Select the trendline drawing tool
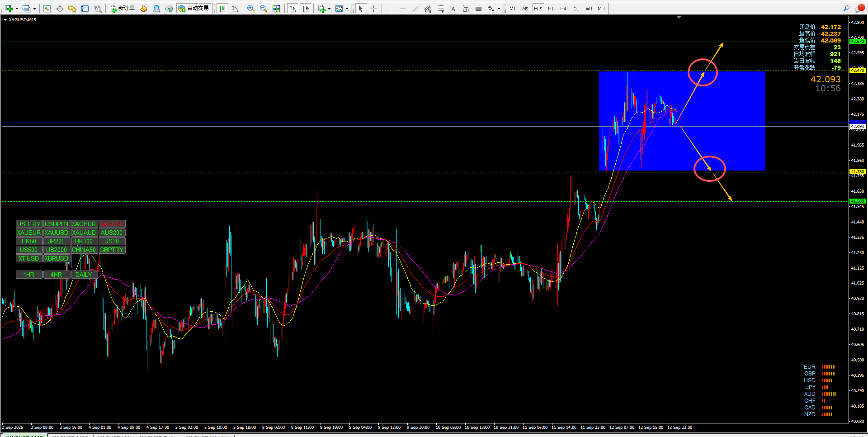Viewport: 868px width, 437px height. [415, 9]
